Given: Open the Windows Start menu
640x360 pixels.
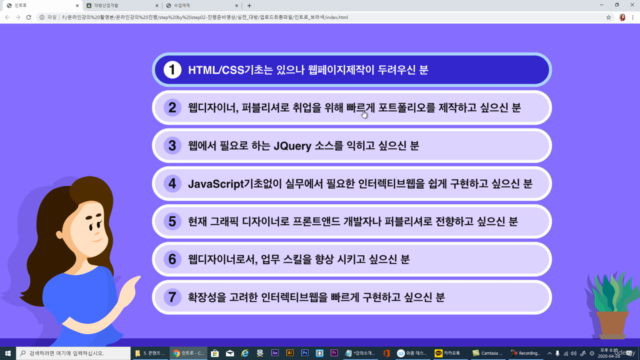Looking at the screenshot, I should click(8, 353).
